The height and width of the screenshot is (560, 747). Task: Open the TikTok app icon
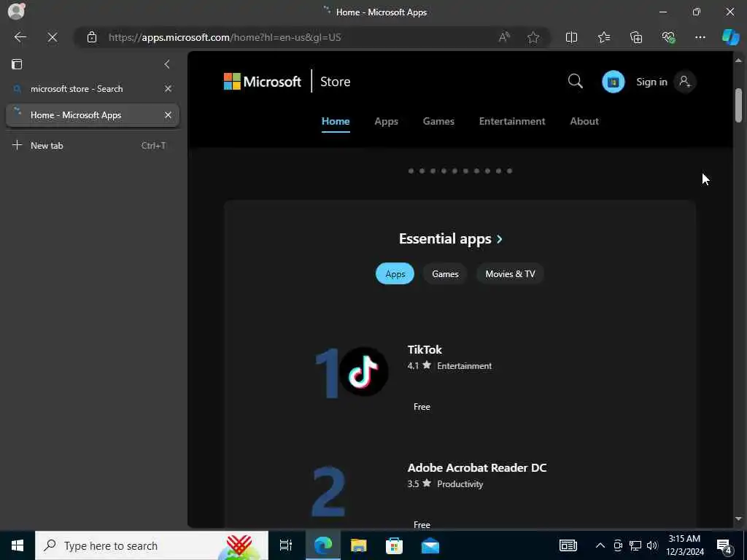363,371
